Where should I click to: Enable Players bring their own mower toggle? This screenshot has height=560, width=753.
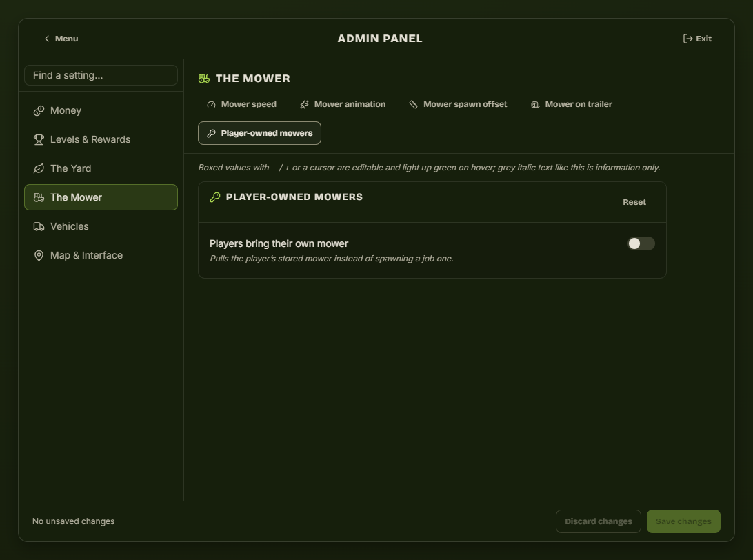click(x=641, y=243)
